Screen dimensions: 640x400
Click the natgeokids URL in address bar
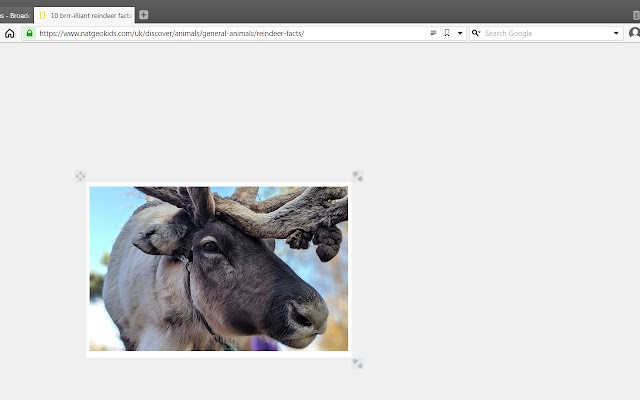tap(170, 33)
